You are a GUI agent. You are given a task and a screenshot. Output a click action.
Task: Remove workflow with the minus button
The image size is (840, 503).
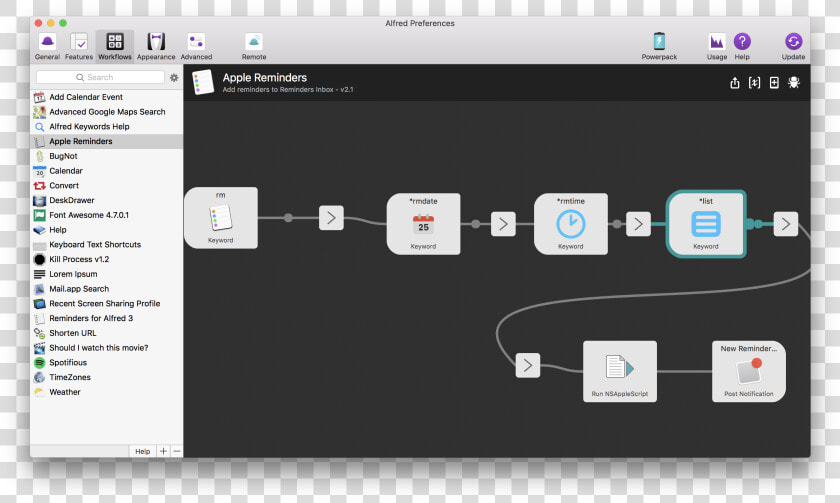(x=177, y=451)
